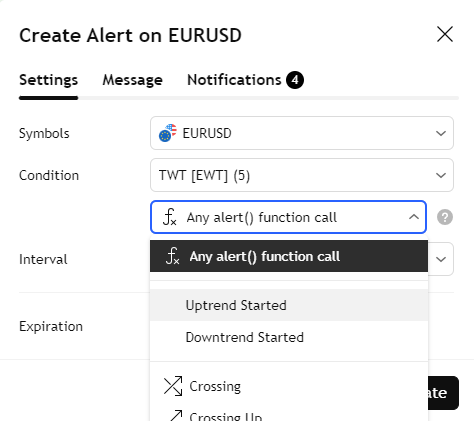The width and height of the screenshot is (474, 421).
Task: Click the Notifications count badge
Action: coord(295,80)
